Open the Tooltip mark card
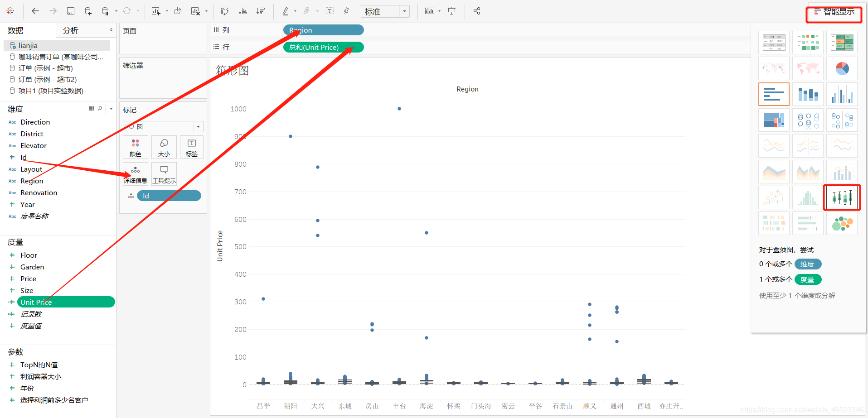Image resolution: width=868 pixels, height=418 pixels. click(x=164, y=174)
